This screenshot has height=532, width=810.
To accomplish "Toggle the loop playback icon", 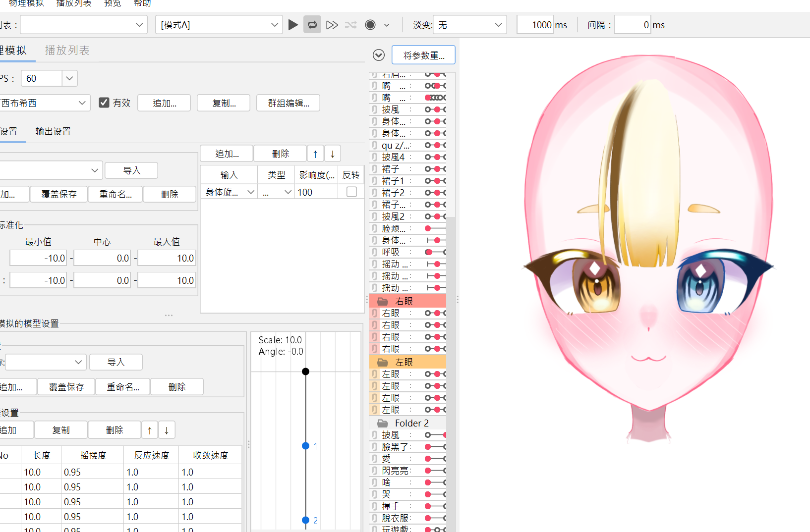I will (x=312, y=25).
